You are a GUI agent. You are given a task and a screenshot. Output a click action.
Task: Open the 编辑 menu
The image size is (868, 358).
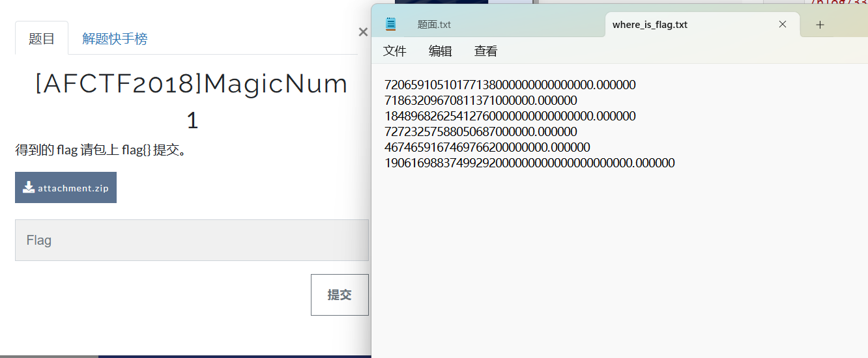[441, 51]
